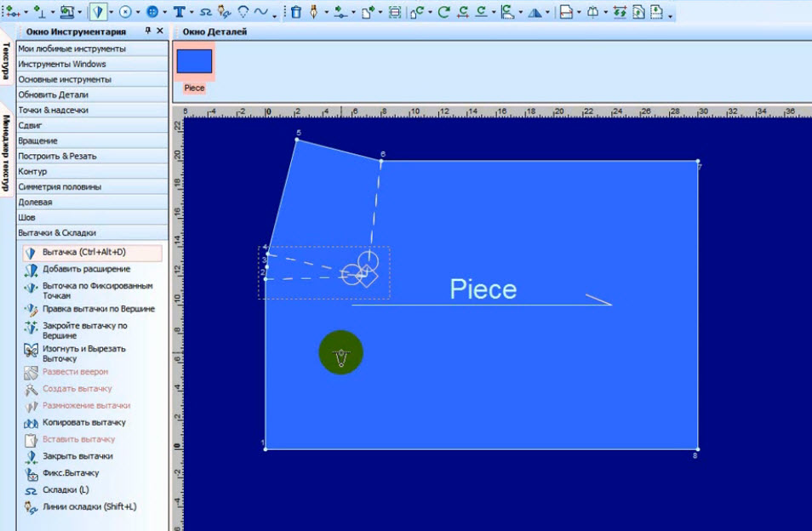Choose Фикс.Вытачку tool

[x=61, y=473]
